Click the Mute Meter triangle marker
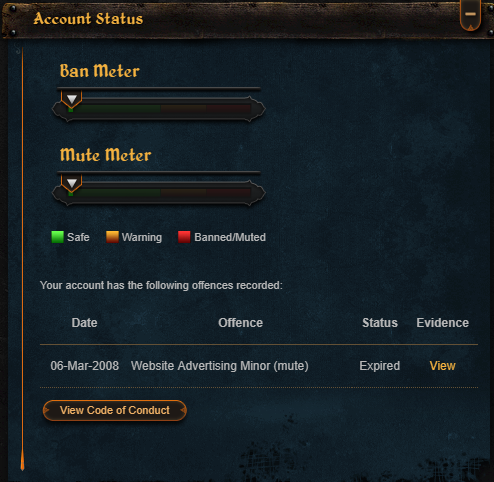 coord(72,183)
